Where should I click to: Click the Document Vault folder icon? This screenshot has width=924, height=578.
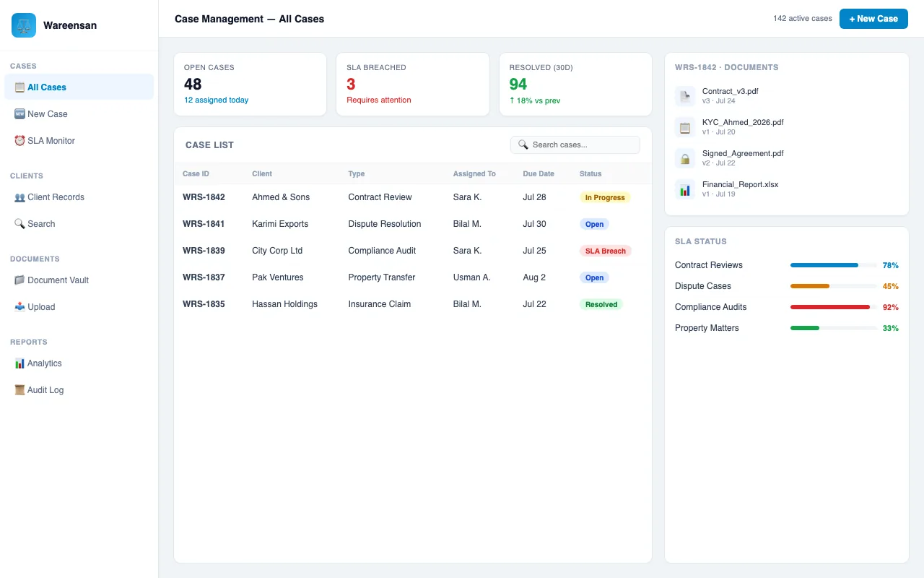pos(19,280)
